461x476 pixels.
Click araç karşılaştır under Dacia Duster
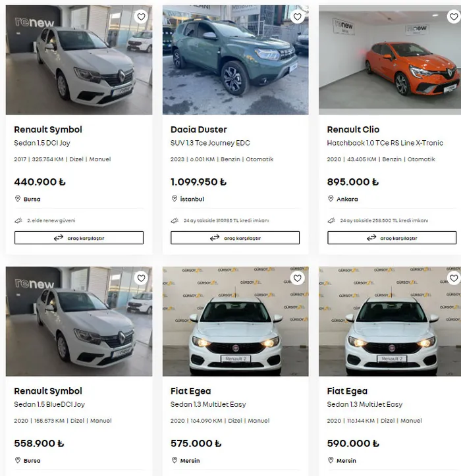235,238
